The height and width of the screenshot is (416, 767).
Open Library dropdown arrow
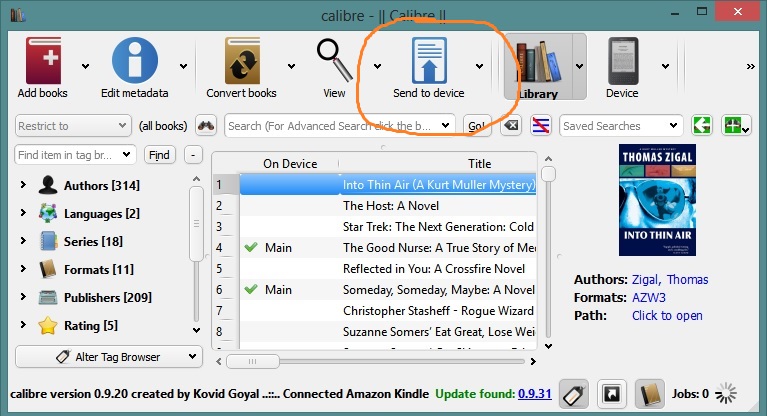coord(580,66)
